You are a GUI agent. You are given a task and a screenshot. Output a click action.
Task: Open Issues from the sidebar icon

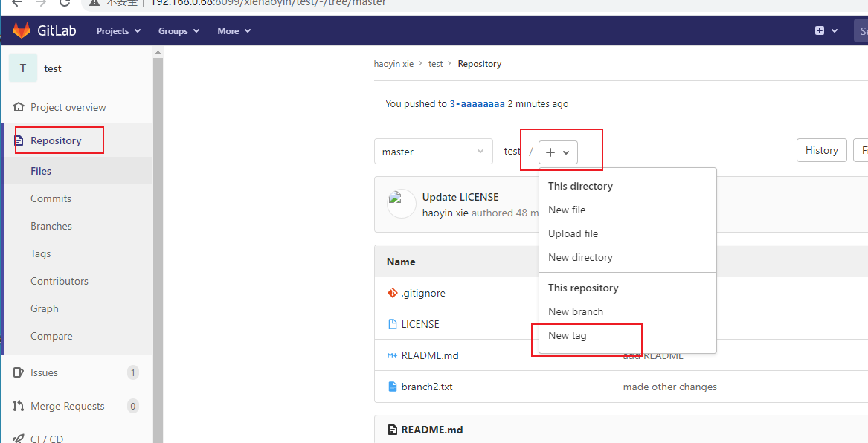(16, 372)
